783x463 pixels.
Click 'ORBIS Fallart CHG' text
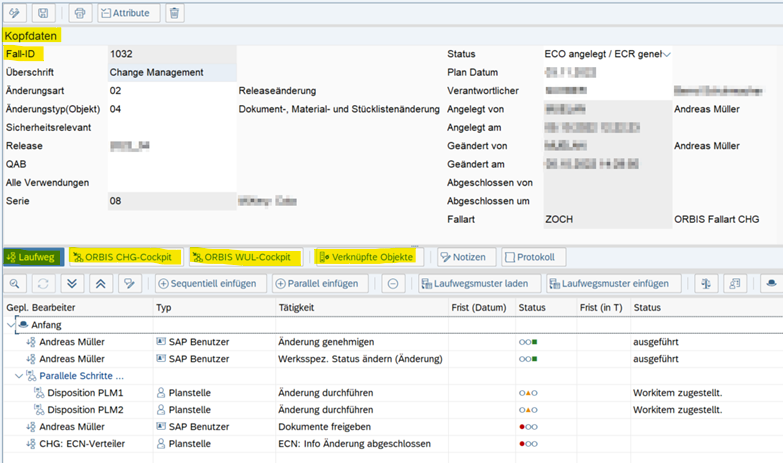pos(717,220)
